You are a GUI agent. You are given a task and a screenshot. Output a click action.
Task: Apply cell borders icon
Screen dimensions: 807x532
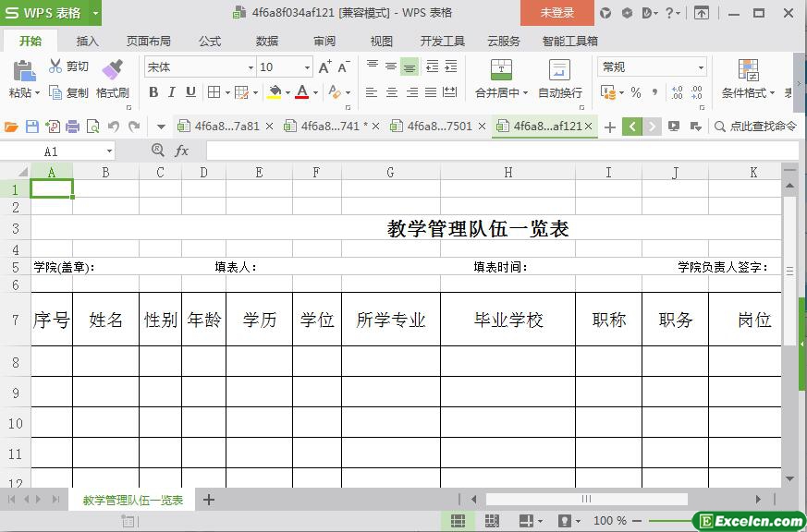pos(214,92)
